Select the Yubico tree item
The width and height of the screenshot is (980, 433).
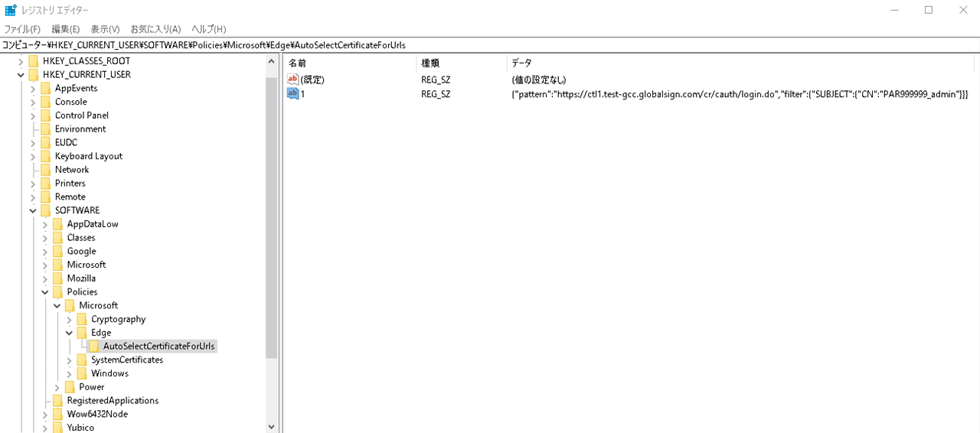80,428
